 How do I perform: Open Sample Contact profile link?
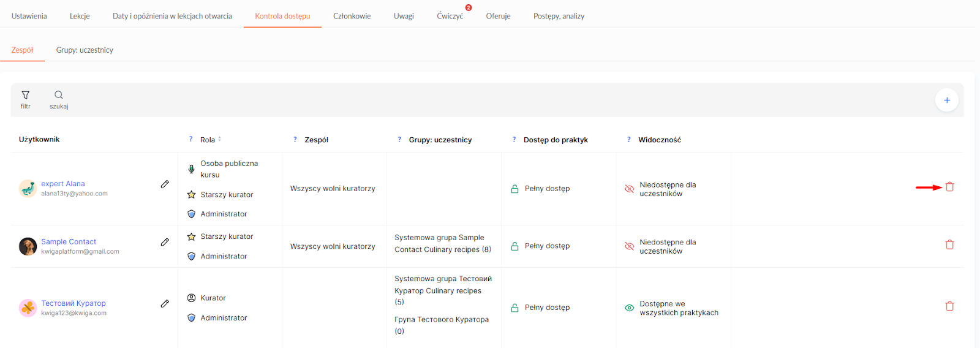point(69,241)
